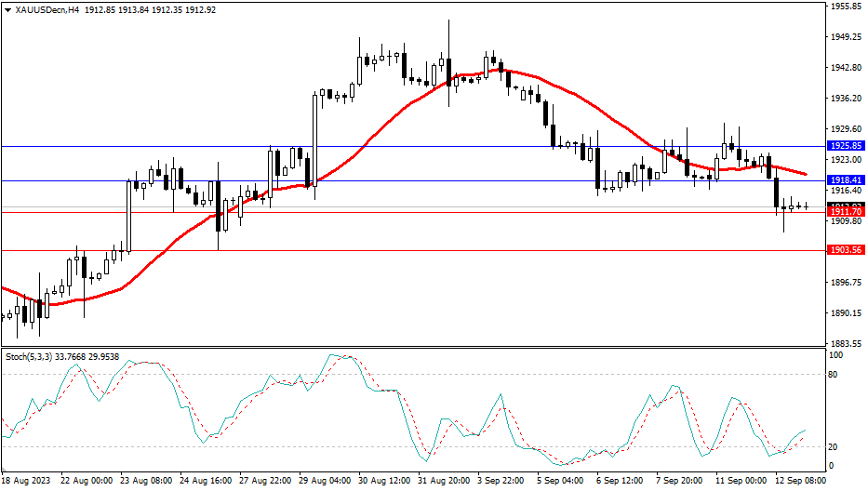Click the 1949.25 price scale value
Image resolution: width=868 pixels, height=491 pixels.
[847, 37]
